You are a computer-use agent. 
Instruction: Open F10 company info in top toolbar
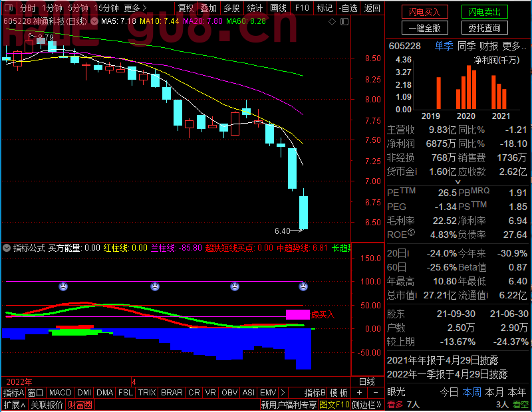[302, 8]
